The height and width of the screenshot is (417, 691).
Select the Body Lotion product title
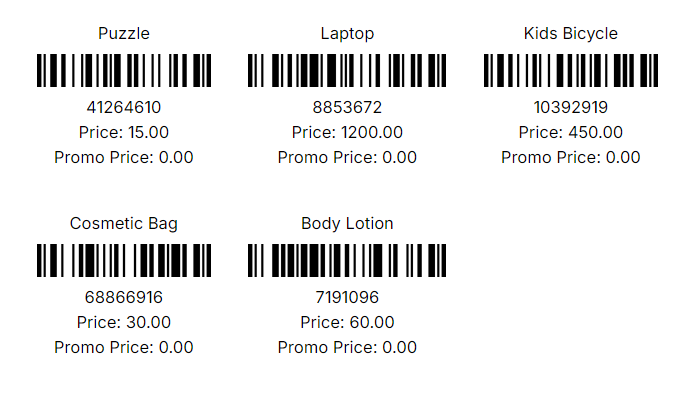(347, 224)
